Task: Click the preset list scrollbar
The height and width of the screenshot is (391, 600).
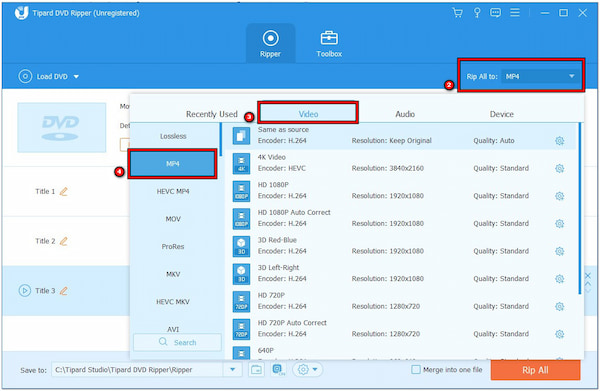Action: point(580,209)
